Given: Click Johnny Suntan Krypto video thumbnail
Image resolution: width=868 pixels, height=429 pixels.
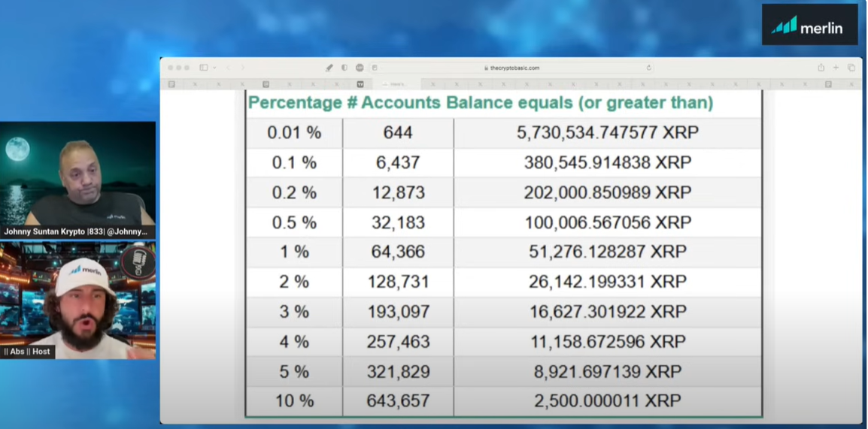Looking at the screenshot, I should [78, 179].
